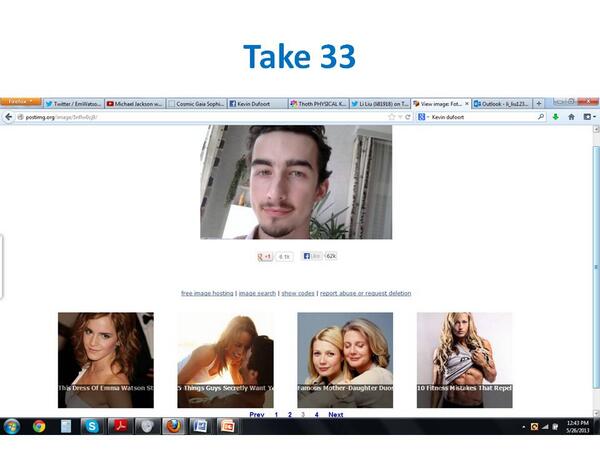This screenshot has width=600, height=450.
Task: Open the grey shield taskbar icon
Action: (147, 426)
